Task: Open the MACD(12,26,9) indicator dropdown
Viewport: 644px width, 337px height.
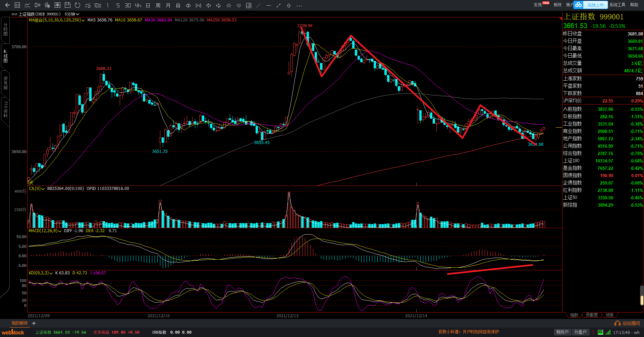Action: (60, 231)
